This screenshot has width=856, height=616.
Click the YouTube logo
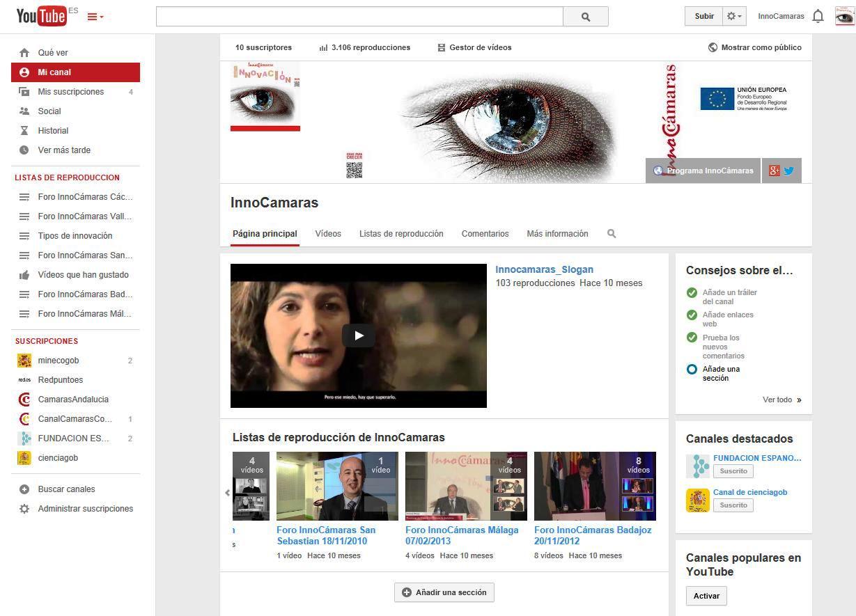pos(41,15)
